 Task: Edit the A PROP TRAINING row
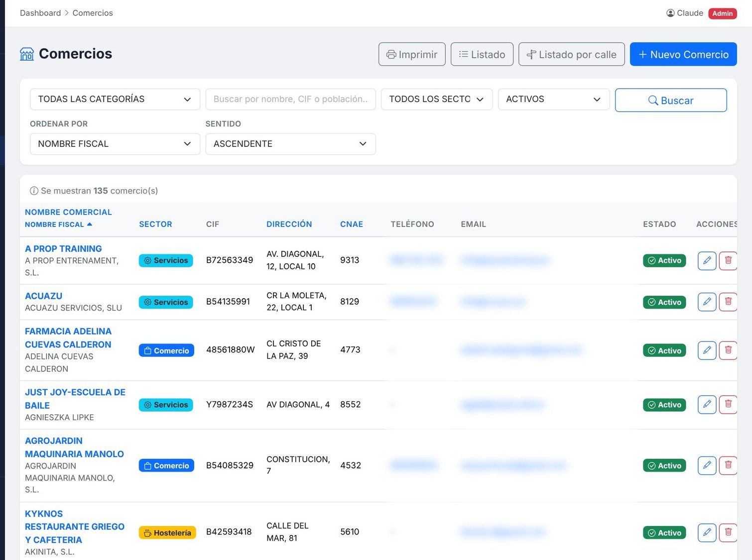(x=707, y=260)
